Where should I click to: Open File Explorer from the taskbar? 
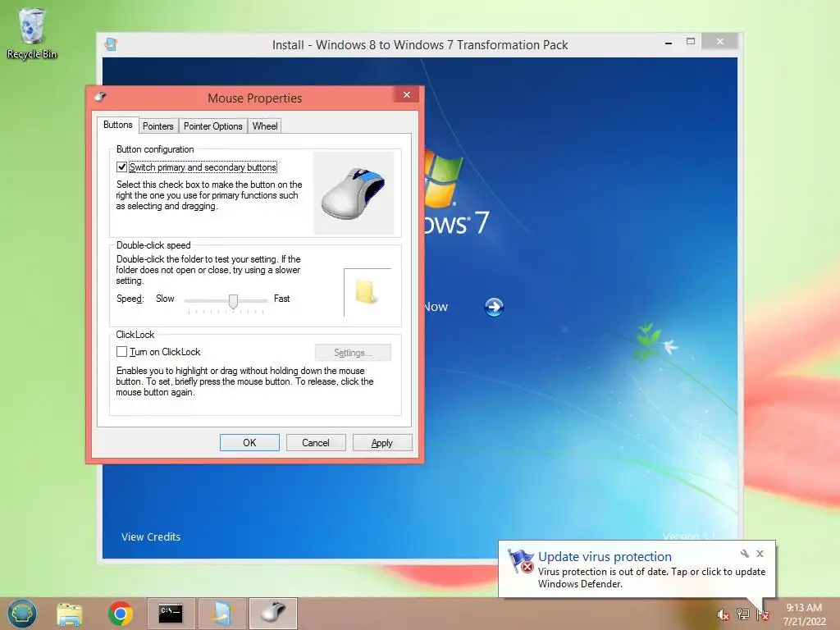click(x=70, y=614)
